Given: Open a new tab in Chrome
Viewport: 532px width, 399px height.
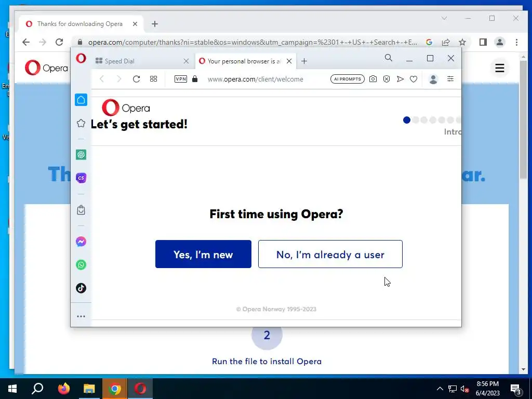Looking at the screenshot, I should tap(155, 24).
